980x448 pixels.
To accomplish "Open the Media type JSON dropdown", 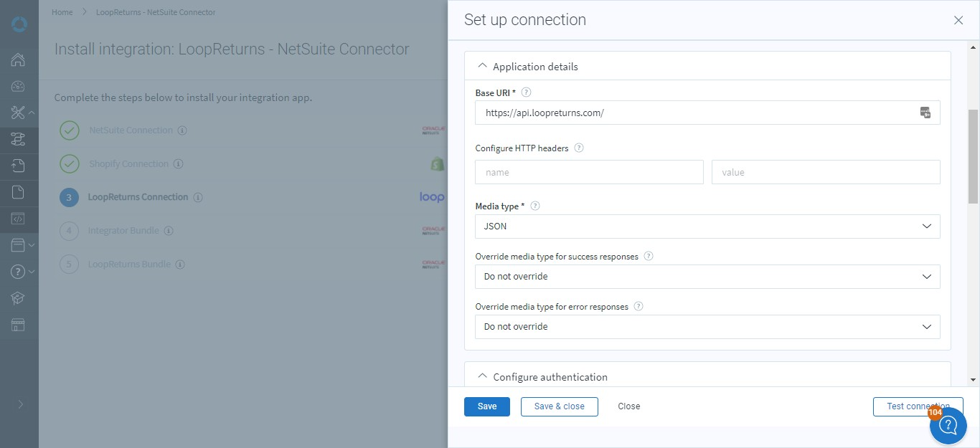I will click(x=707, y=227).
